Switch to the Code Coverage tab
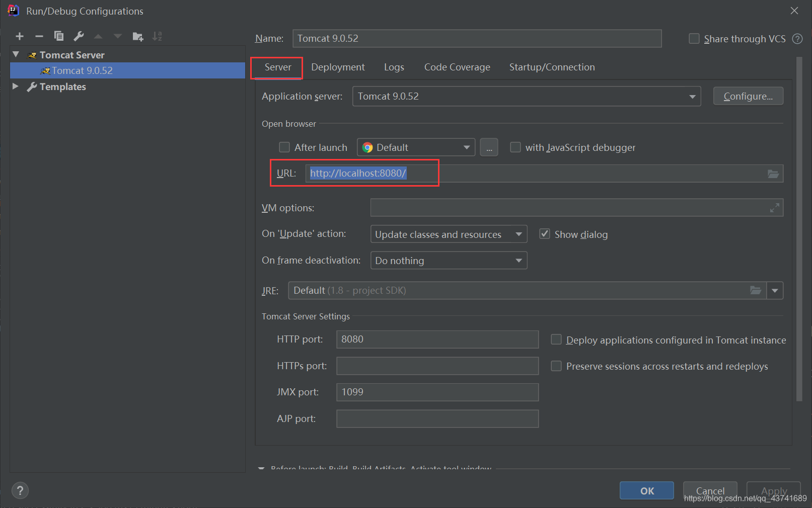Viewport: 812px width, 508px height. click(457, 67)
